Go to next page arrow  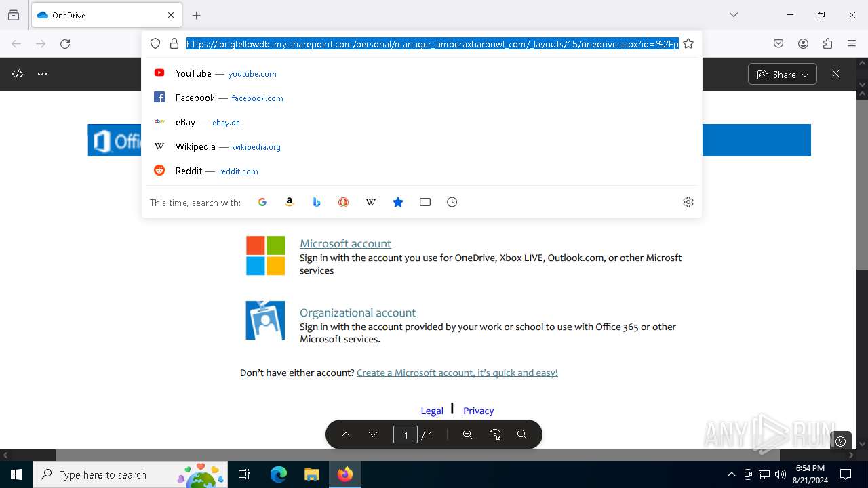click(x=373, y=435)
